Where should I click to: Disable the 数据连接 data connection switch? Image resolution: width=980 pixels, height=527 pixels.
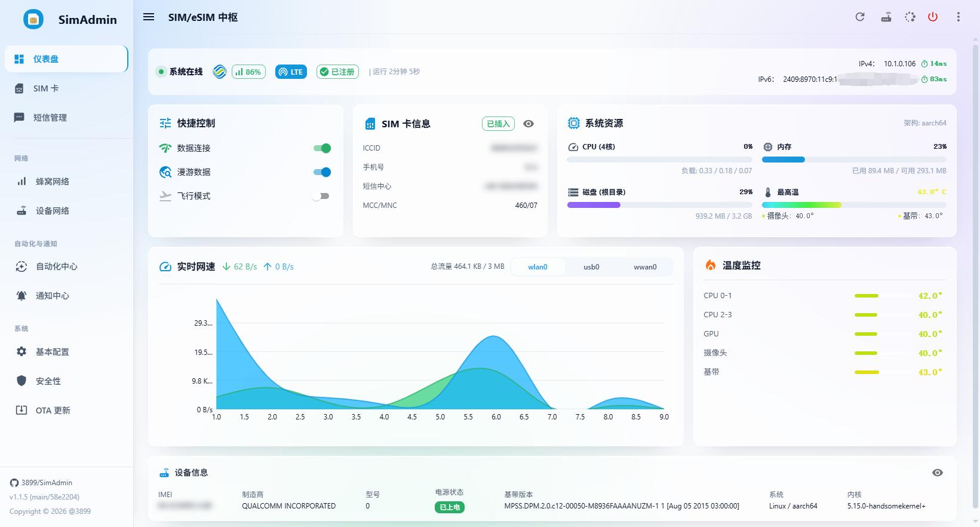(x=322, y=148)
